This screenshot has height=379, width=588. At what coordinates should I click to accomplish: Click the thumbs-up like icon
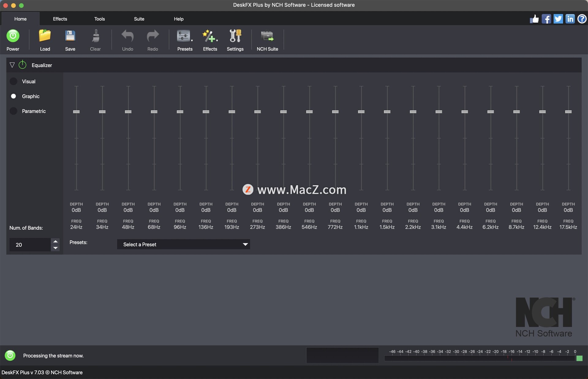[534, 19]
